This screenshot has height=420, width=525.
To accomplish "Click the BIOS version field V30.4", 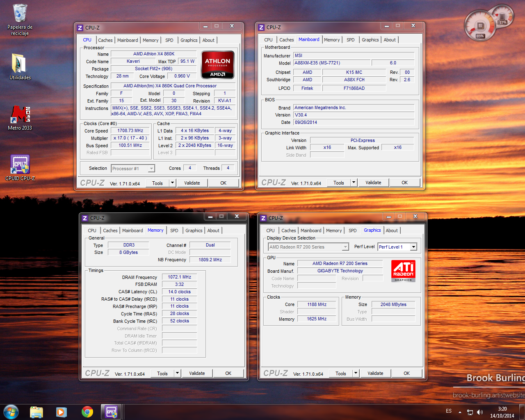I will point(354,115).
